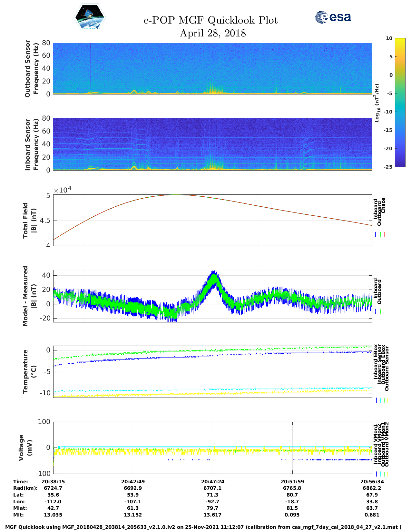Select the yellow Outboard Sensor temperature legend marker
Screen dimensions: 411x532
coord(387,400)
